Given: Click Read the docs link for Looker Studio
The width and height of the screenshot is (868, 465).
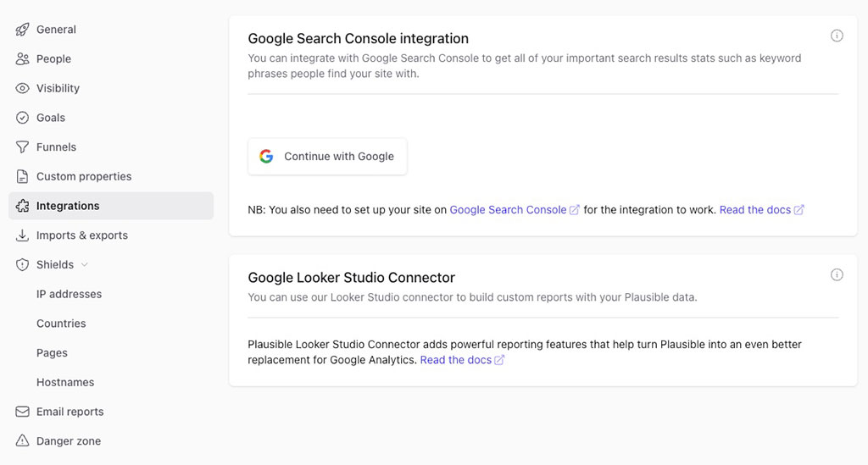Looking at the screenshot, I should [456, 360].
